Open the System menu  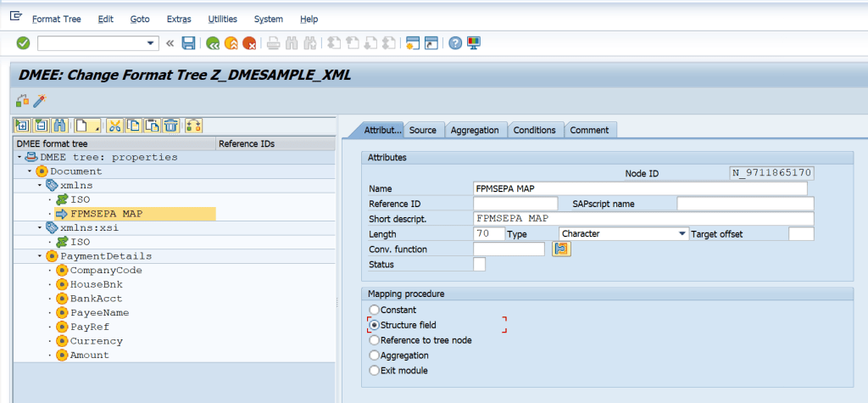coord(269,19)
